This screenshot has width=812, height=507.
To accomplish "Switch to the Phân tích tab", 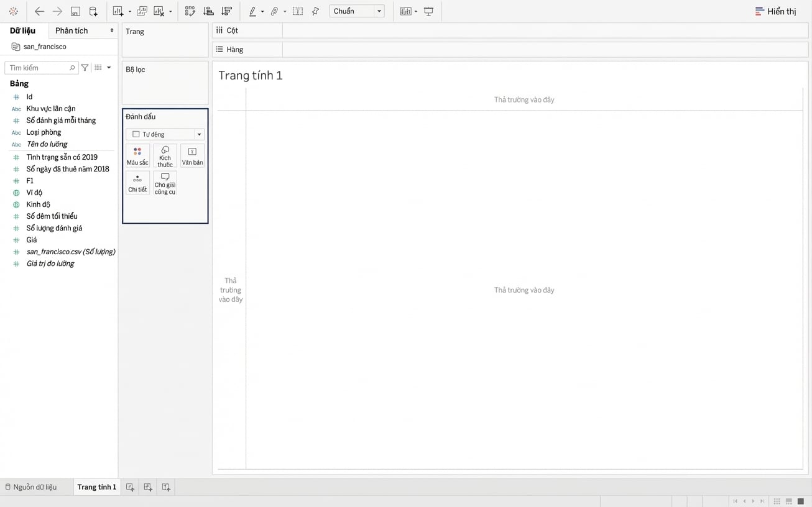I will pyautogui.click(x=72, y=30).
